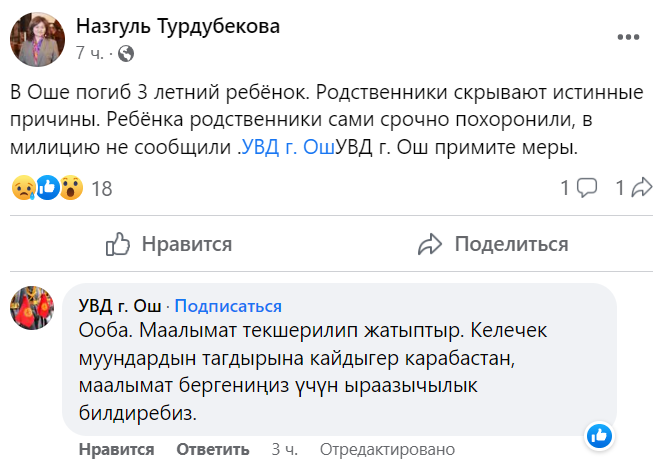Screen dimensions: 666x467
Task: Click the sad reaction emoji on post
Action: pos(24,187)
